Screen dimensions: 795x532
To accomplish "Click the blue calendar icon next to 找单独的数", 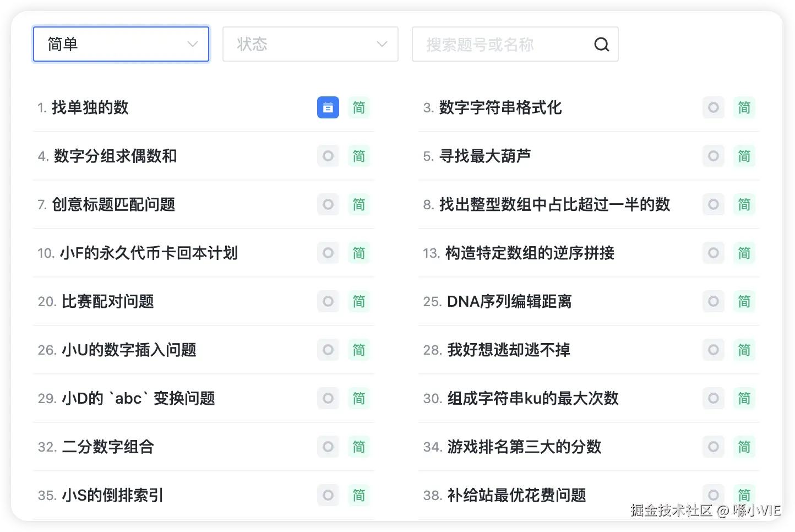I will pos(328,107).
